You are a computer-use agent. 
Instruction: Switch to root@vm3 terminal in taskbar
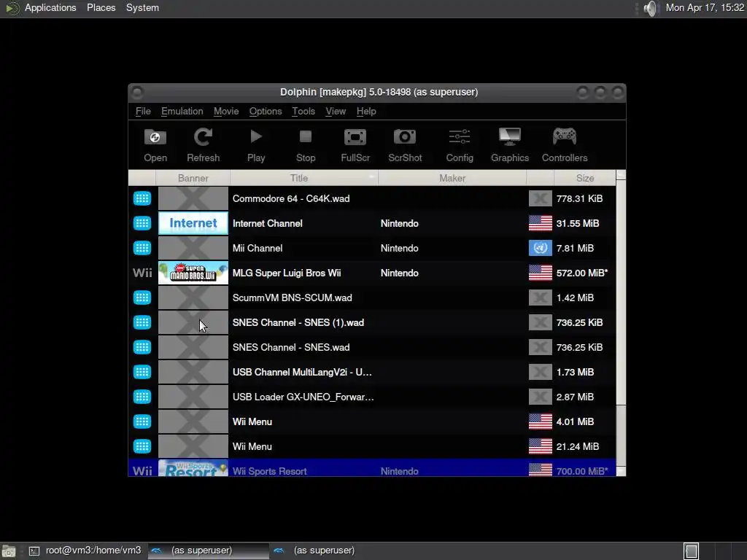point(85,551)
